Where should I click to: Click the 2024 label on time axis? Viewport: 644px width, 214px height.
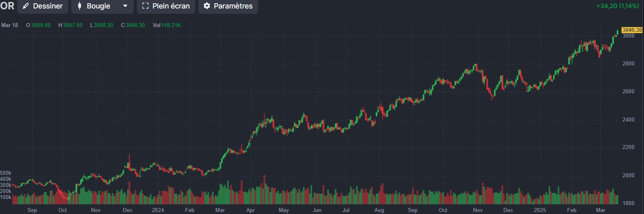click(158, 210)
